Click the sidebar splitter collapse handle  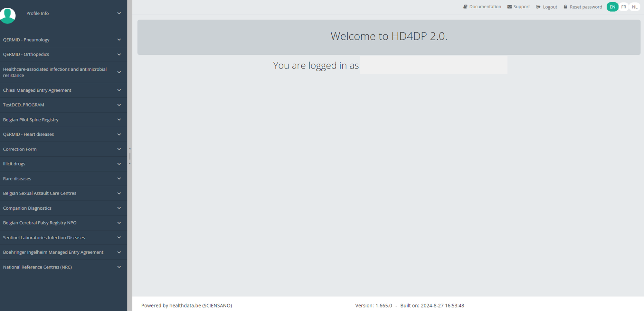pyautogui.click(x=130, y=156)
